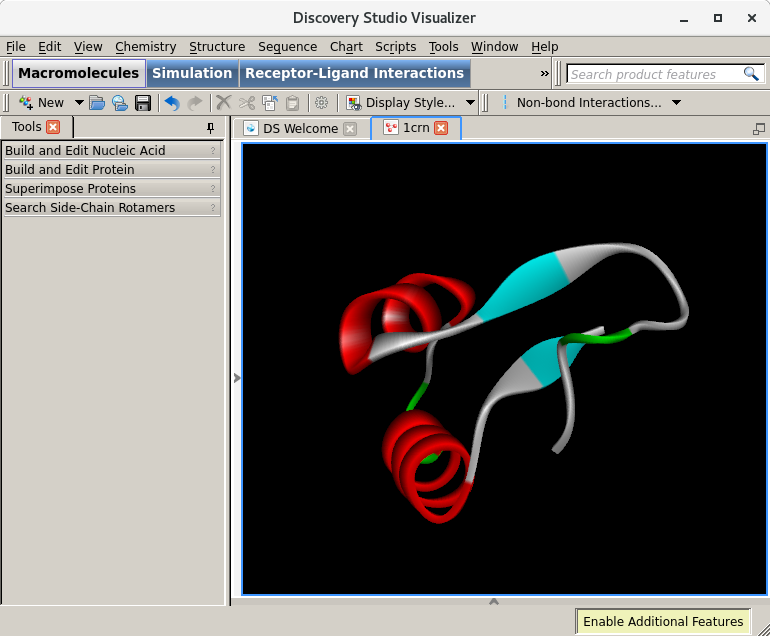Close the 1crn document tab
Viewport: 770px width, 636px height.
(441, 128)
